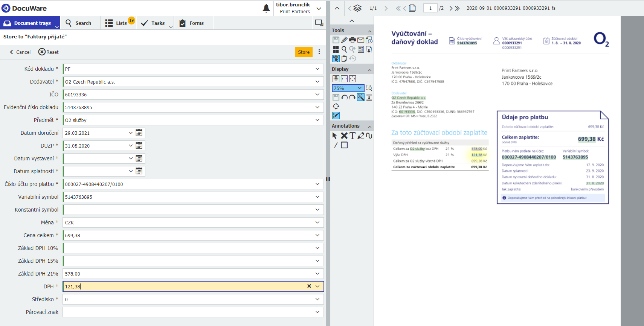The image size is (644, 326).
Task: Open calendar picker for Datum splatnosti
Action: point(139,171)
